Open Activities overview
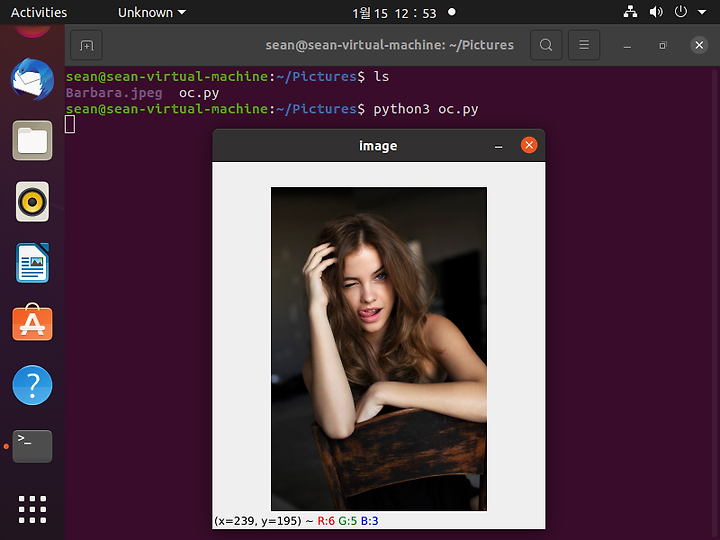Viewport: 720px width, 540px height. tap(39, 12)
